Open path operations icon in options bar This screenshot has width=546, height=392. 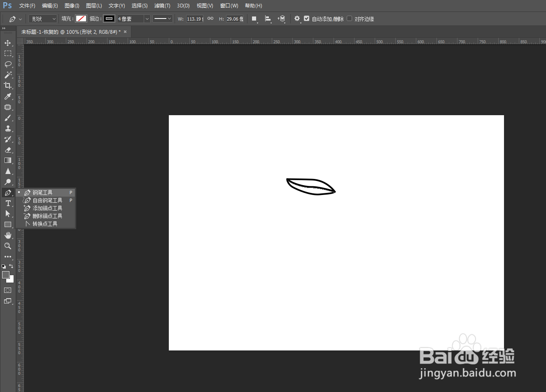coord(254,19)
